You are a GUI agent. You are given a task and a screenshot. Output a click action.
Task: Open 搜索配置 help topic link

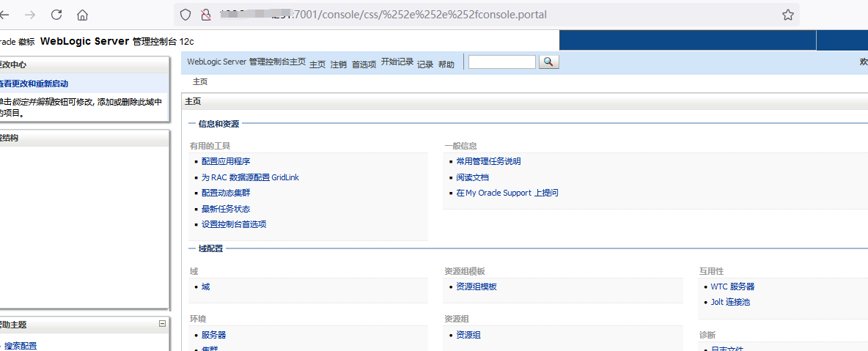click(21, 346)
